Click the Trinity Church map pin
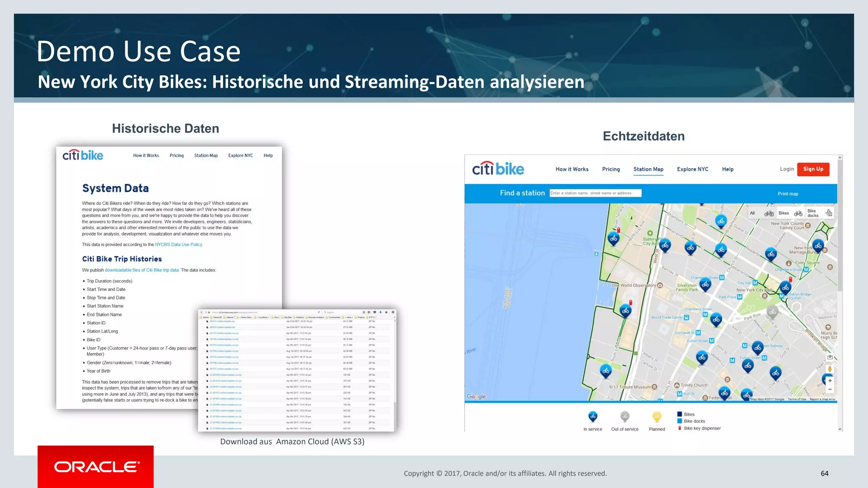Viewport: 868px width, 488px height. (x=677, y=385)
